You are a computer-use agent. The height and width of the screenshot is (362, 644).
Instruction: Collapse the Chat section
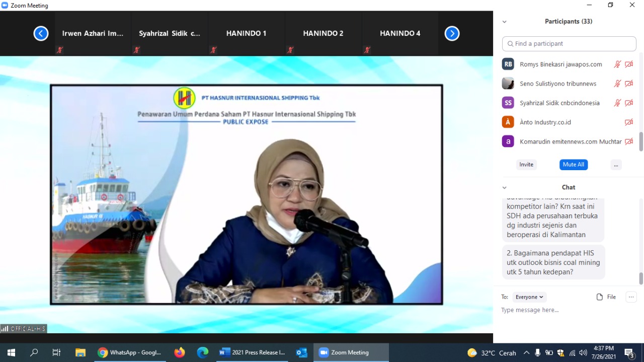tap(504, 187)
